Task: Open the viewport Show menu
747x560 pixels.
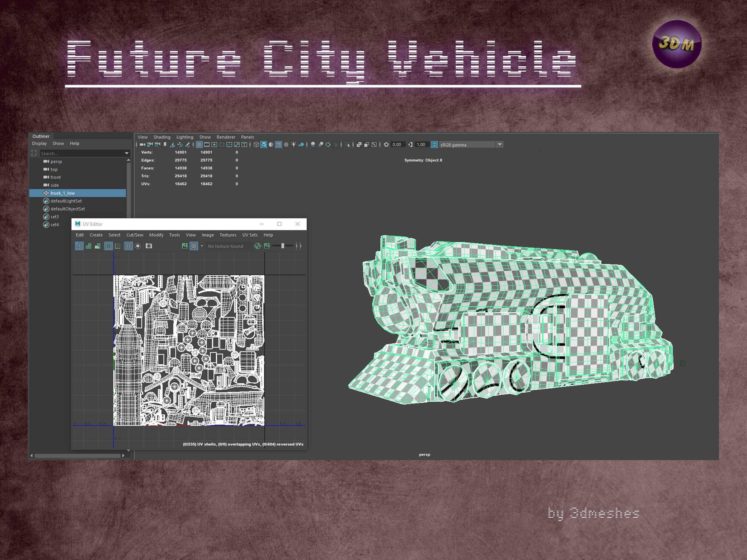Action: 205,137
